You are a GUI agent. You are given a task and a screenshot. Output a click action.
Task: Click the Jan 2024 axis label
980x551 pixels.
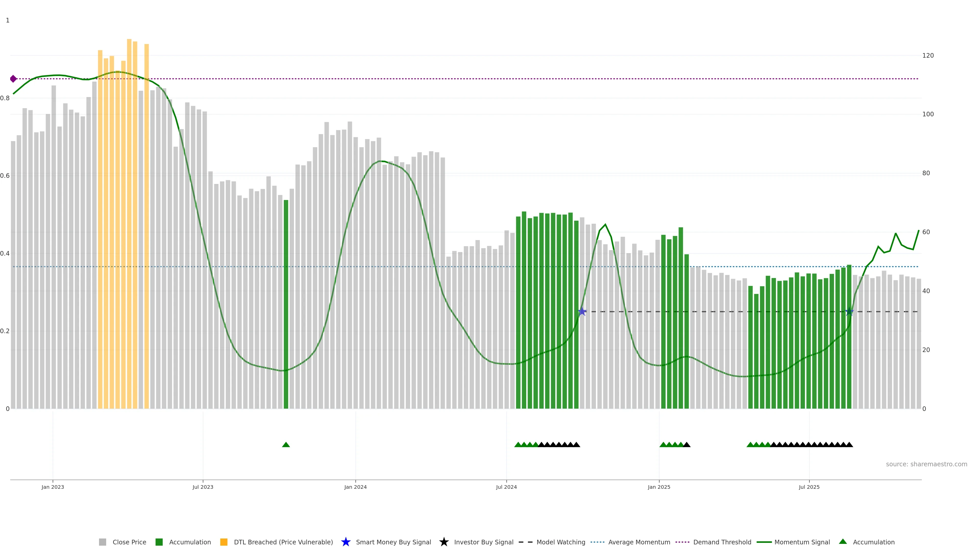coord(355,487)
